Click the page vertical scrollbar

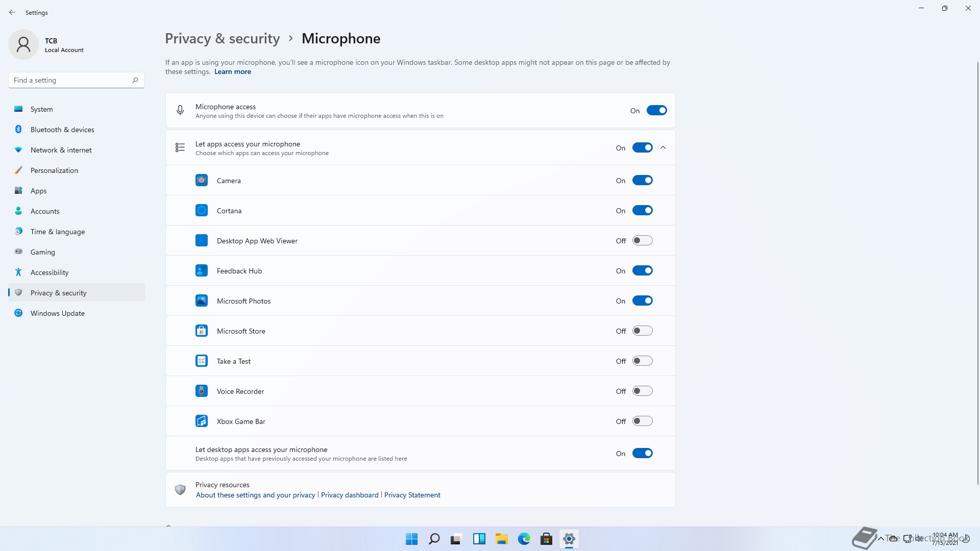(x=978, y=273)
